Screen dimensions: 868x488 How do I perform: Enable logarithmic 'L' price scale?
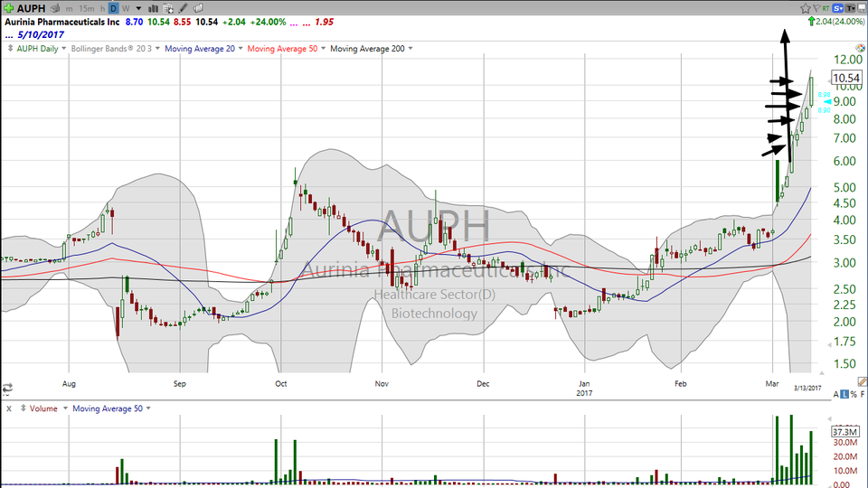coord(844,395)
